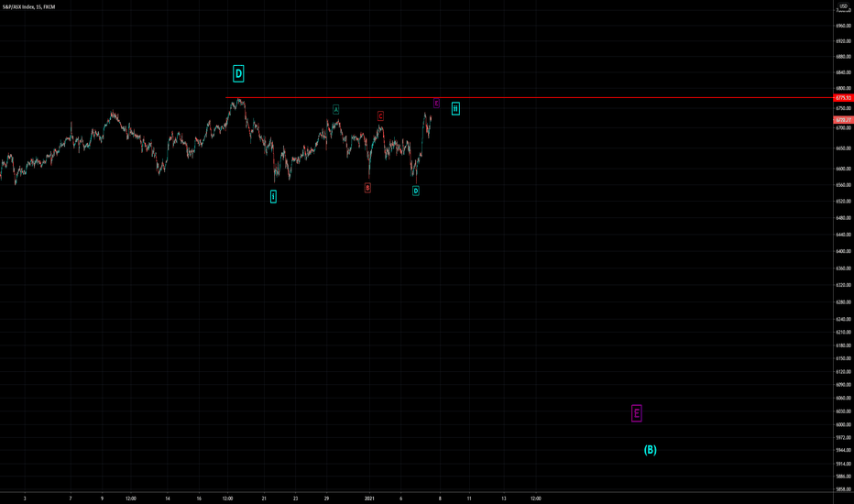Click the 13 date label on the time axis

504,498
